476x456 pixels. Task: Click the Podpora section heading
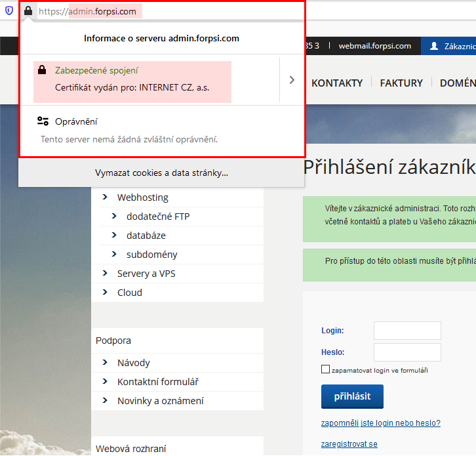113,341
